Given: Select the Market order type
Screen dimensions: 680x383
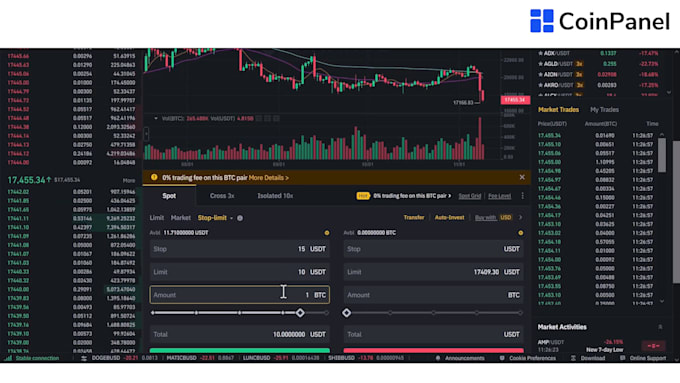Looking at the screenshot, I should pos(180,218).
